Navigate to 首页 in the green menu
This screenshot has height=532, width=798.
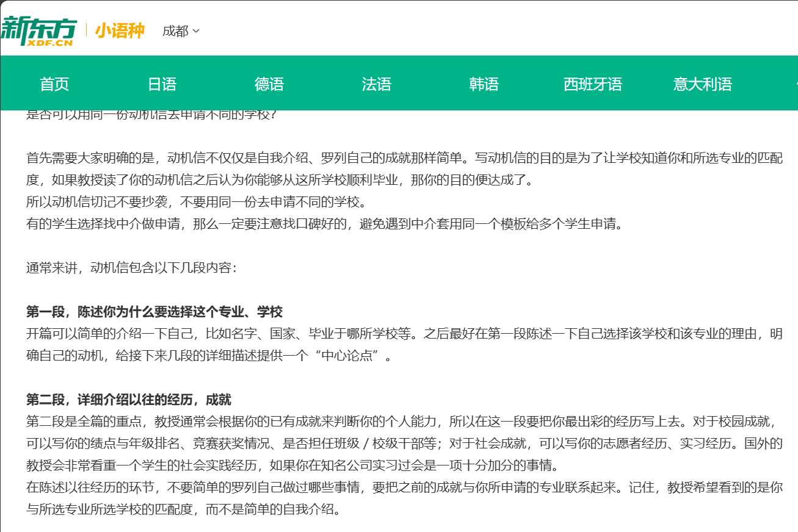(x=54, y=84)
